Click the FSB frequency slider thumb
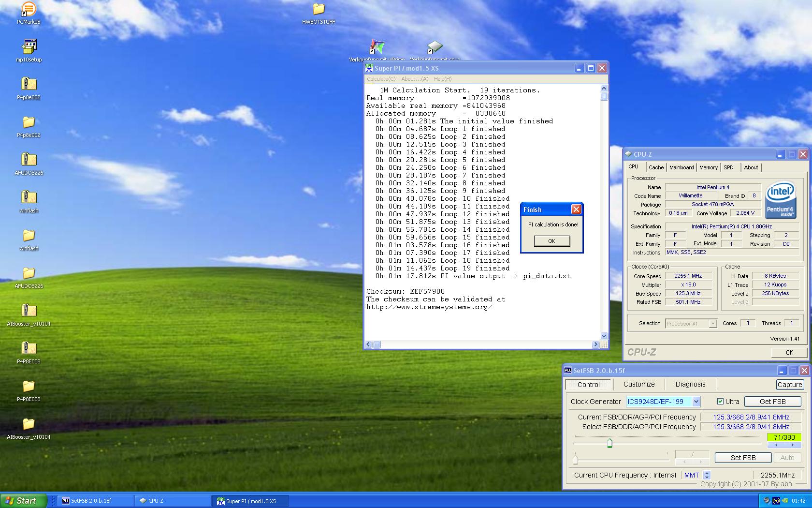The height and width of the screenshot is (508, 812). point(609,443)
